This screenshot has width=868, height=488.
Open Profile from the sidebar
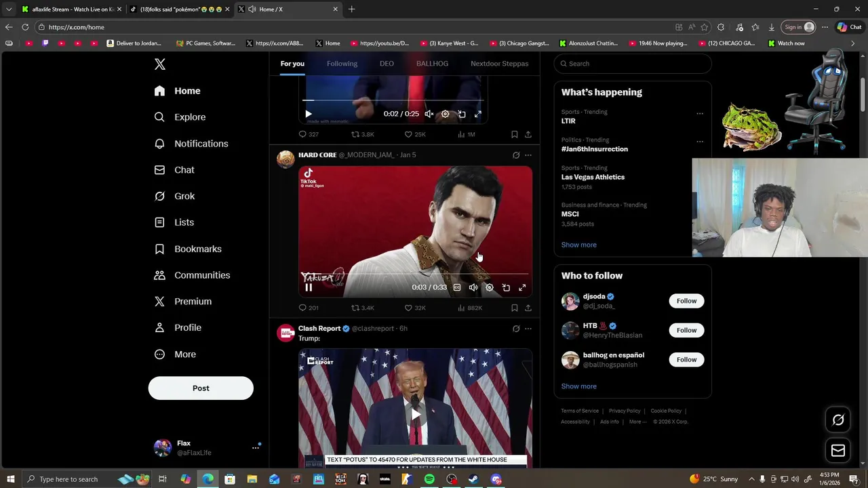tap(178, 327)
